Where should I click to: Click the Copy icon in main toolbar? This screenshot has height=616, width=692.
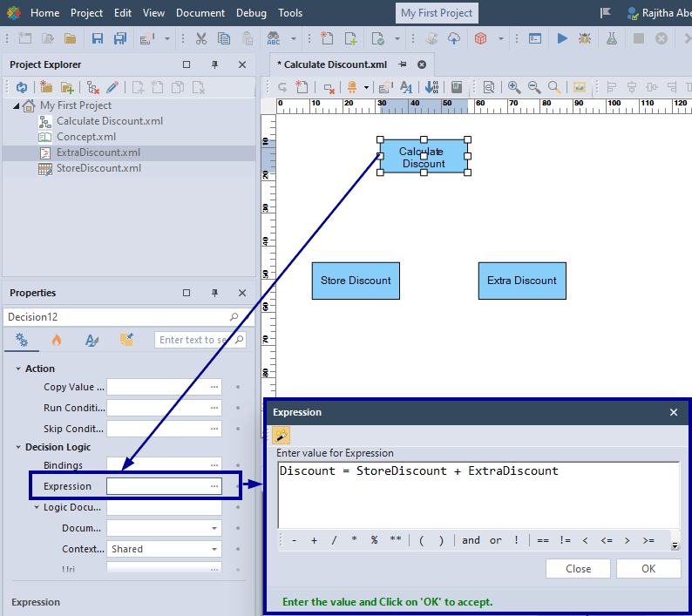point(224,39)
